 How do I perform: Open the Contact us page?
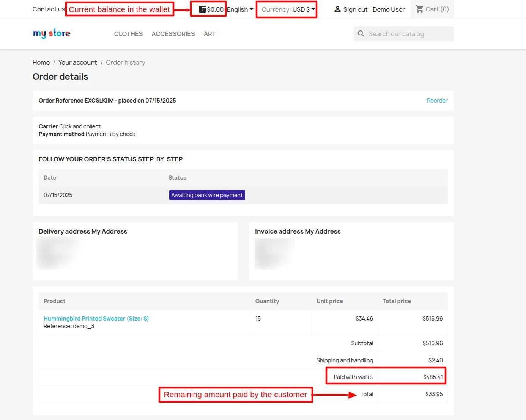click(48, 9)
